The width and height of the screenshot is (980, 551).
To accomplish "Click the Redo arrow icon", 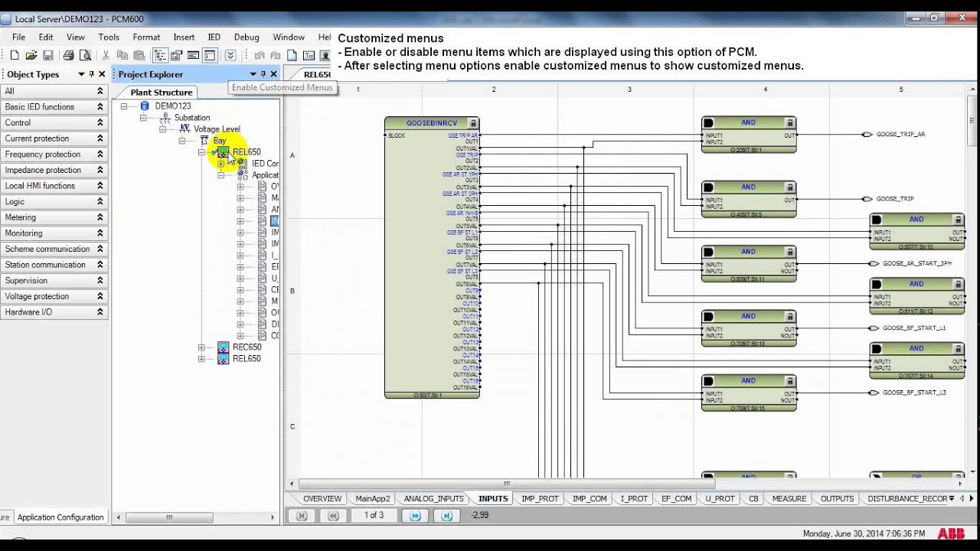I will (276, 55).
